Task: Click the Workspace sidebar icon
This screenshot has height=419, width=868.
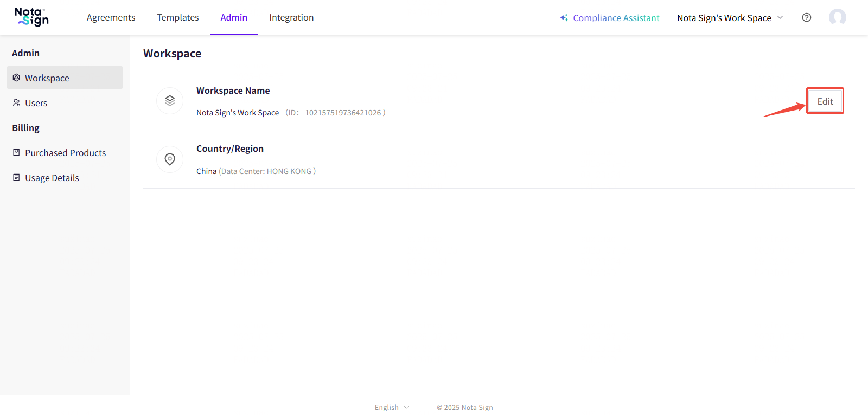Action: click(x=16, y=78)
